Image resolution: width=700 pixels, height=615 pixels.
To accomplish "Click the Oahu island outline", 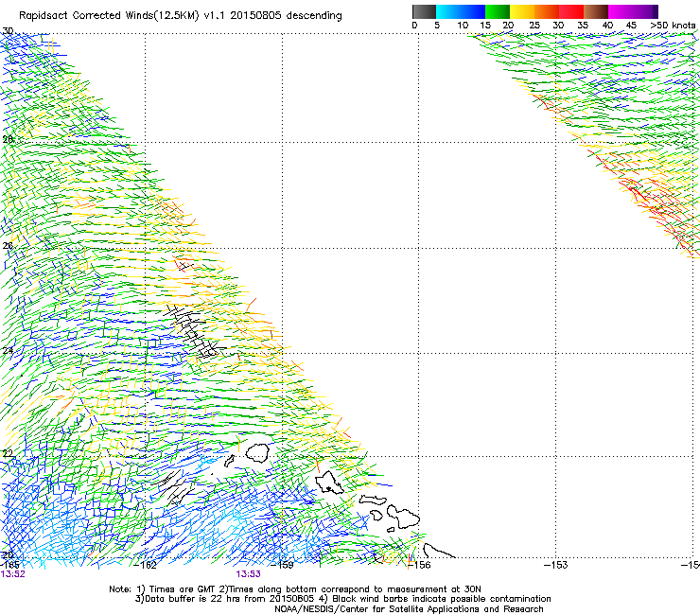I will [x=329, y=483].
